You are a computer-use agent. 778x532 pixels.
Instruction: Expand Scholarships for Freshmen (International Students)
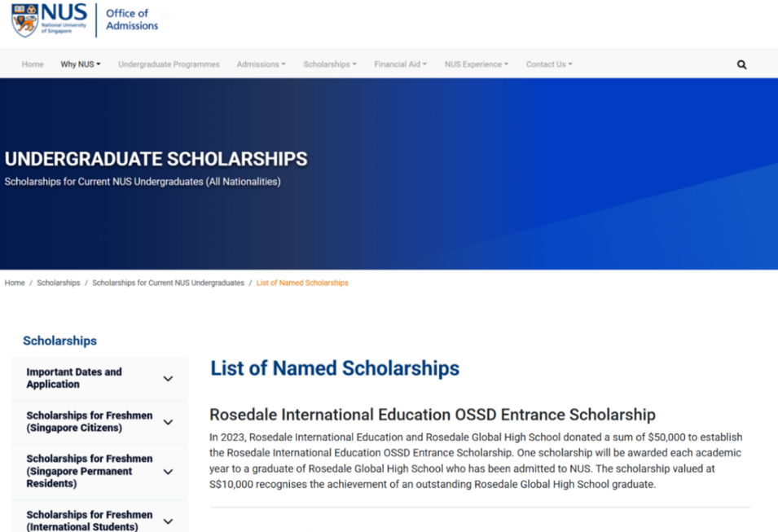click(x=168, y=521)
